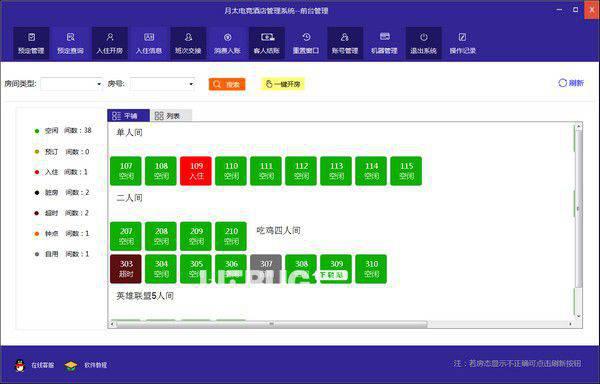Open 账号管理 account management
This screenshot has height=384, width=600.
345,43
